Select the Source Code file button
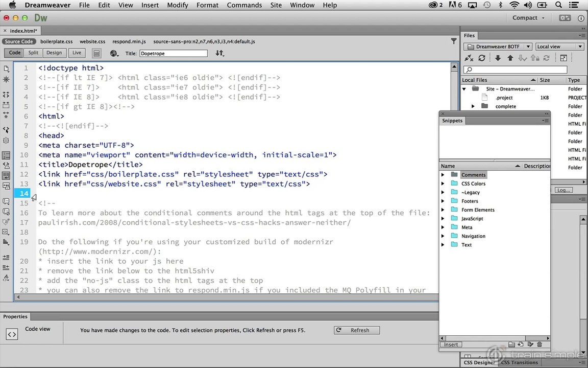This screenshot has width=588, height=368. click(x=19, y=41)
